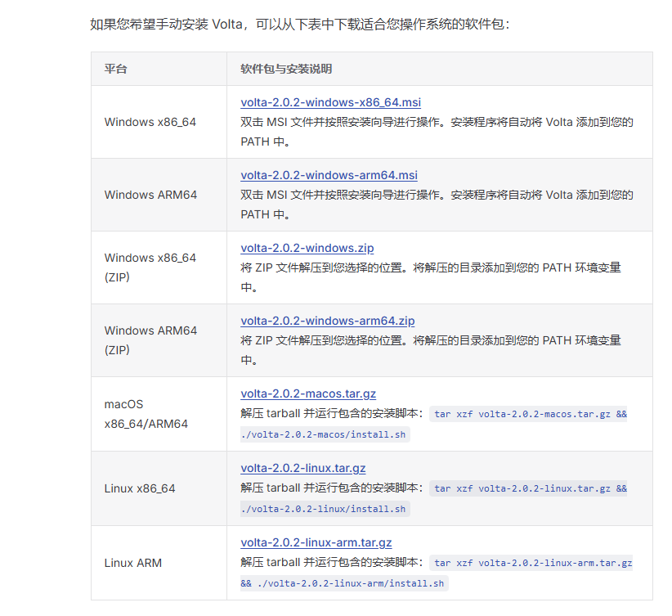Click the 解压 tarball text in the Linux x86_64 row
The image size is (672, 616).
click(x=332, y=488)
